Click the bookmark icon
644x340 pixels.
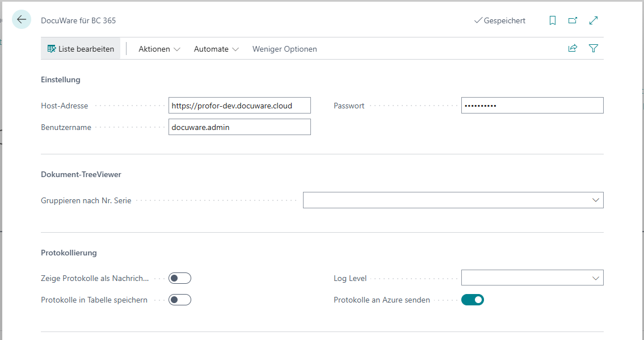[553, 20]
